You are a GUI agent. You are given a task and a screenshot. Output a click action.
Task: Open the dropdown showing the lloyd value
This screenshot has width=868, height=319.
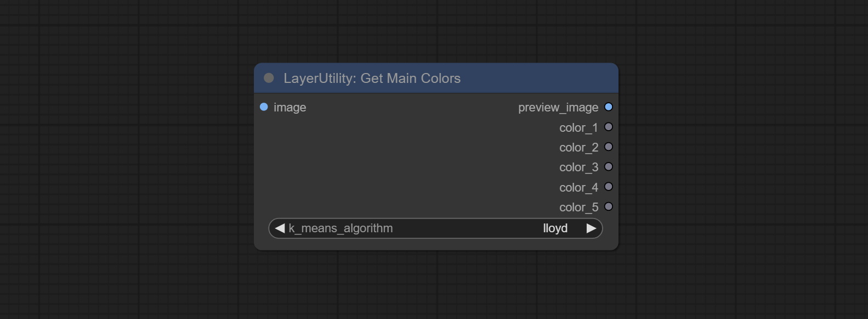point(555,228)
